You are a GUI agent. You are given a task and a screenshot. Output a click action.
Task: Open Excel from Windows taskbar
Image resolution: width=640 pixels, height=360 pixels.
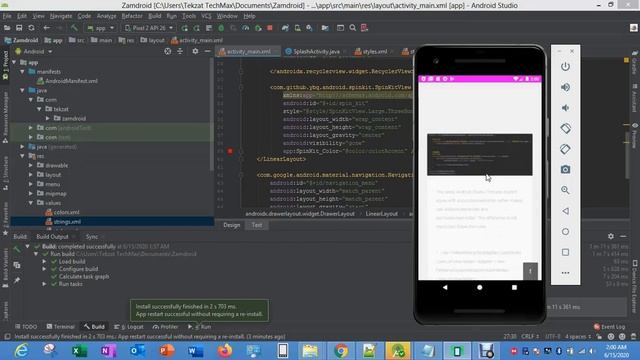pyautogui.click(x=79, y=351)
